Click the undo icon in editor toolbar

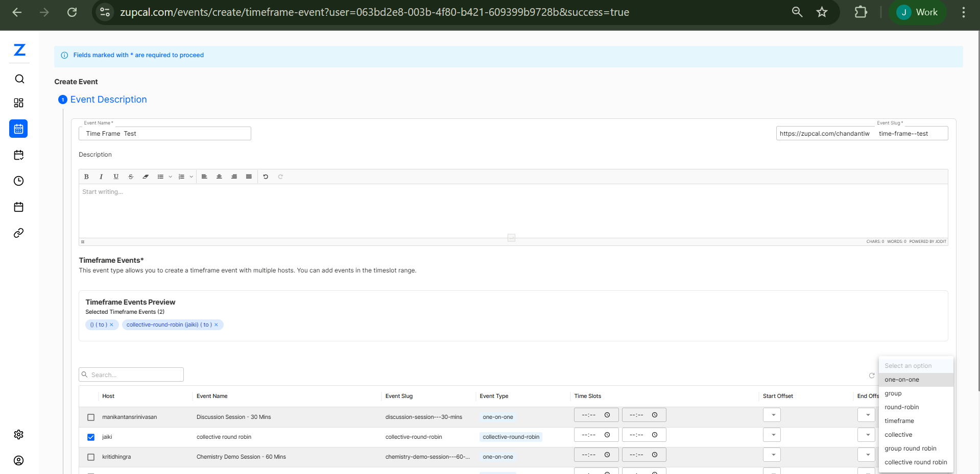(x=266, y=177)
